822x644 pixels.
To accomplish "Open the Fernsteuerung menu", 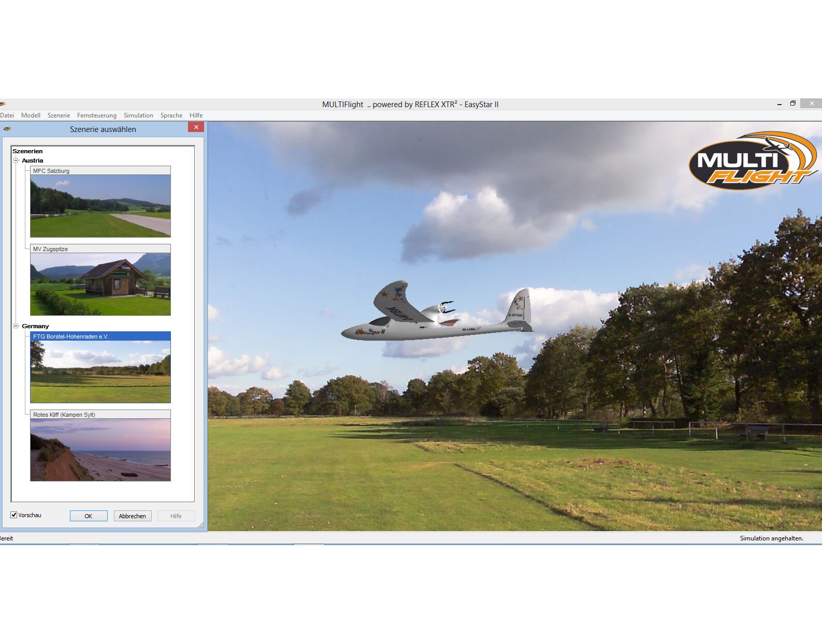I will point(96,115).
